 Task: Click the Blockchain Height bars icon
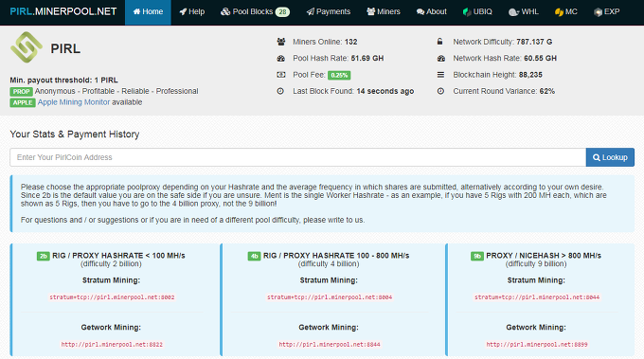pyautogui.click(x=440, y=75)
